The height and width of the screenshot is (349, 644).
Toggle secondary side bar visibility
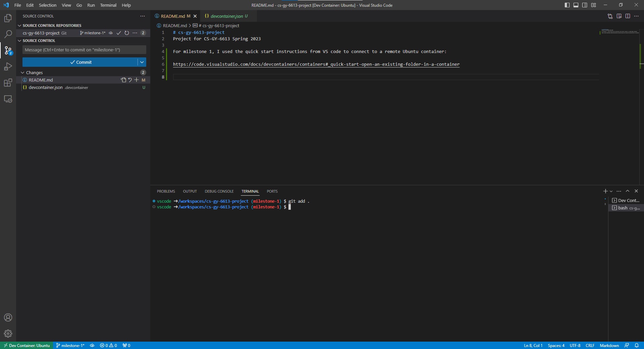pyautogui.click(x=585, y=5)
